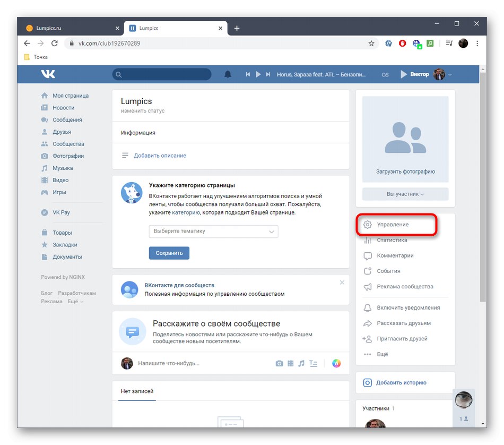504x445 pixels.
Task: Attach a photo camera icon to post
Action: pyautogui.click(x=279, y=363)
